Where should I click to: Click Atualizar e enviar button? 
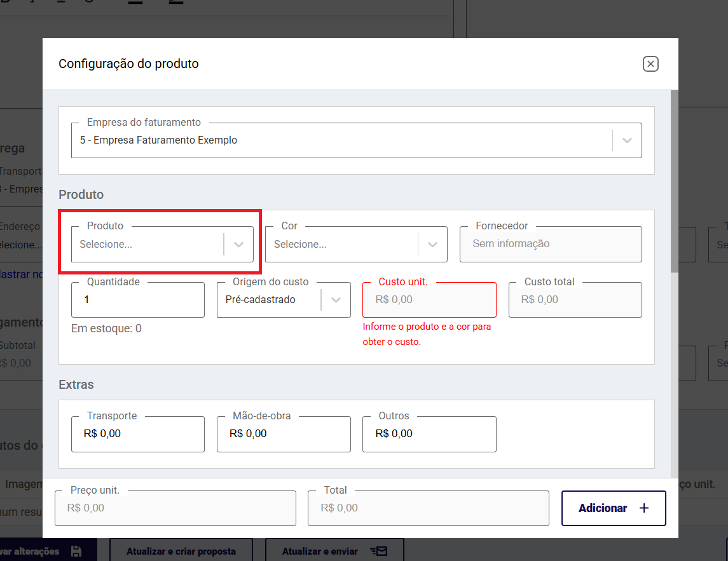(334, 551)
